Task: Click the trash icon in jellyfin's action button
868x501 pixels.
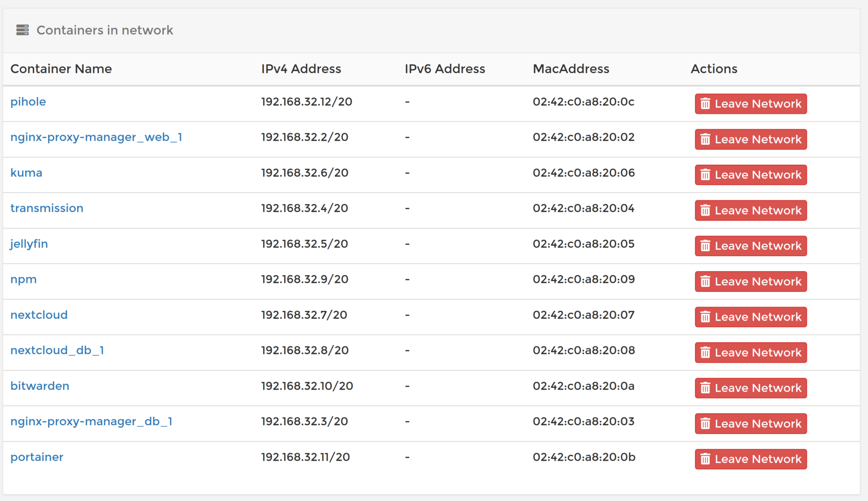Action: coord(705,246)
